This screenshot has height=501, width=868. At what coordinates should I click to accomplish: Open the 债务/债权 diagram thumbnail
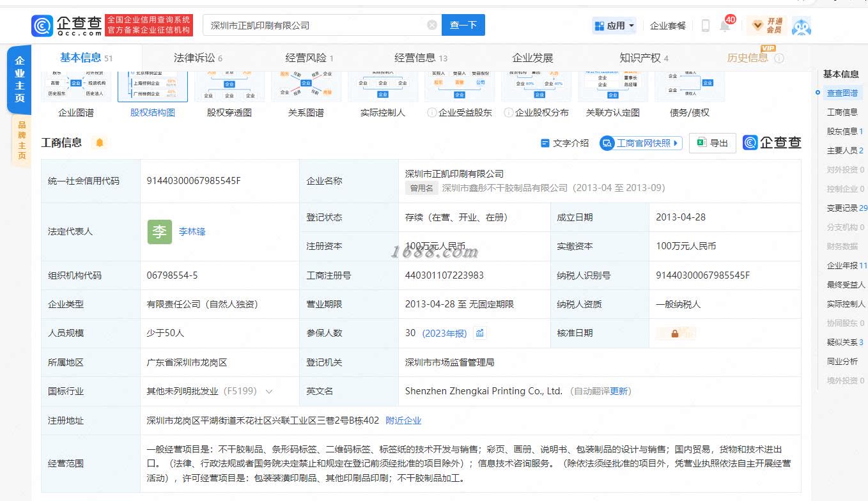[x=690, y=86]
